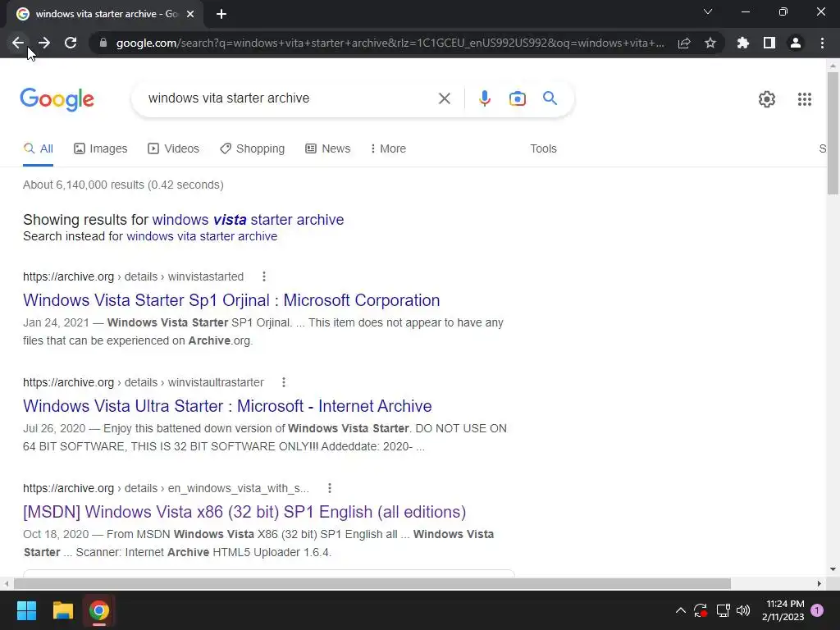The height and width of the screenshot is (630, 840).
Task: Open the Chrome profile avatar icon
Action: [x=796, y=43]
